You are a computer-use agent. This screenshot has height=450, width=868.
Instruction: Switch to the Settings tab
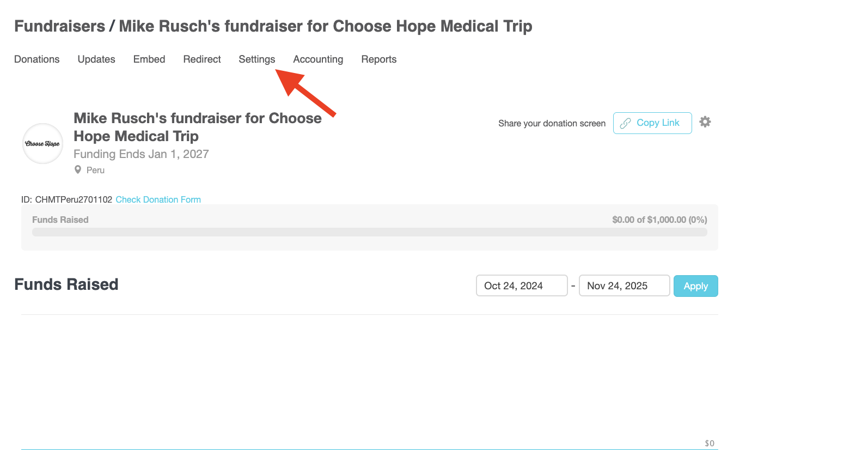[x=257, y=59]
